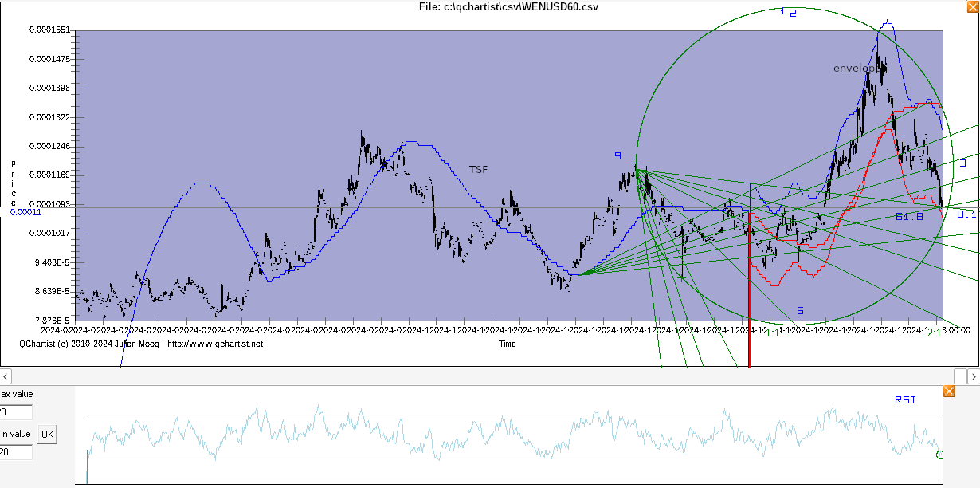Click the Time axis label
This screenshot has height=488, width=980.
[x=508, y=344]
